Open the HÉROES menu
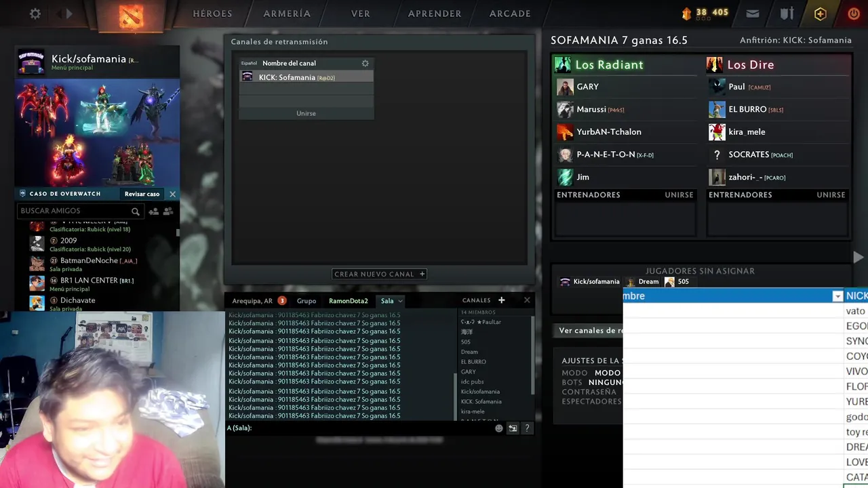The height and width of the screenshot is (488, 868). pos(212,14)
